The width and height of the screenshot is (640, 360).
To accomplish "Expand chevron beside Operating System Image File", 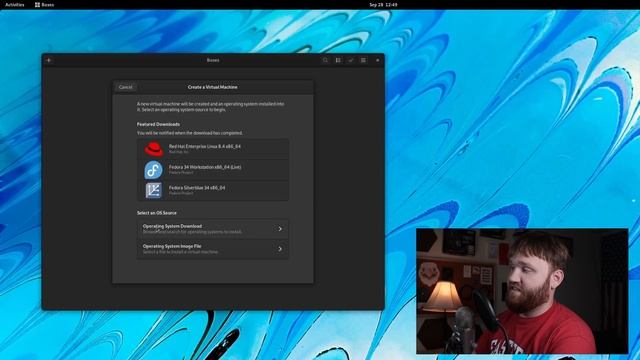I will click(280, 249).
